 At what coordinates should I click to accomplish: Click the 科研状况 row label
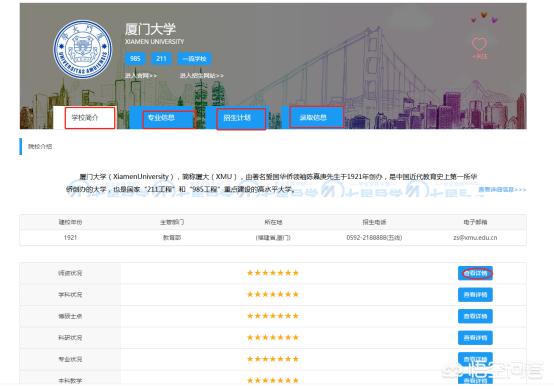[70, 338]
